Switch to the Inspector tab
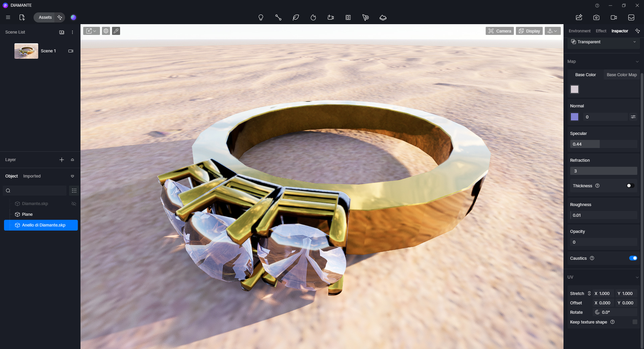Image resolution: width=644 pixels, height=349 pixels. 620,31
